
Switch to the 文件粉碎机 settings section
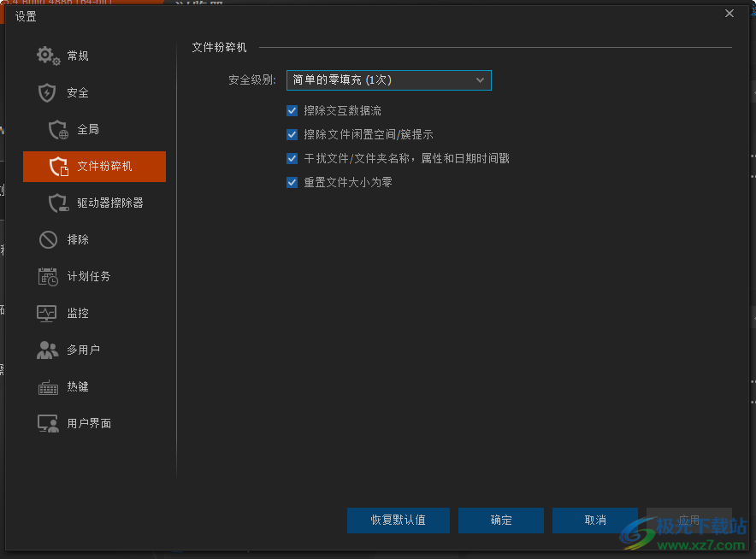pyautogui.click(x=94, y=167)
